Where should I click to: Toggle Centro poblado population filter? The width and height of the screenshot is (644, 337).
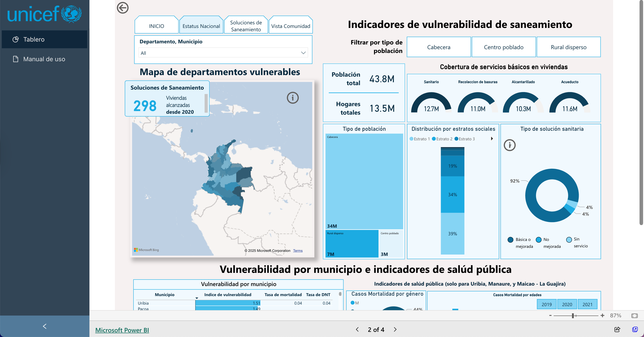click(x=504, y=47)
